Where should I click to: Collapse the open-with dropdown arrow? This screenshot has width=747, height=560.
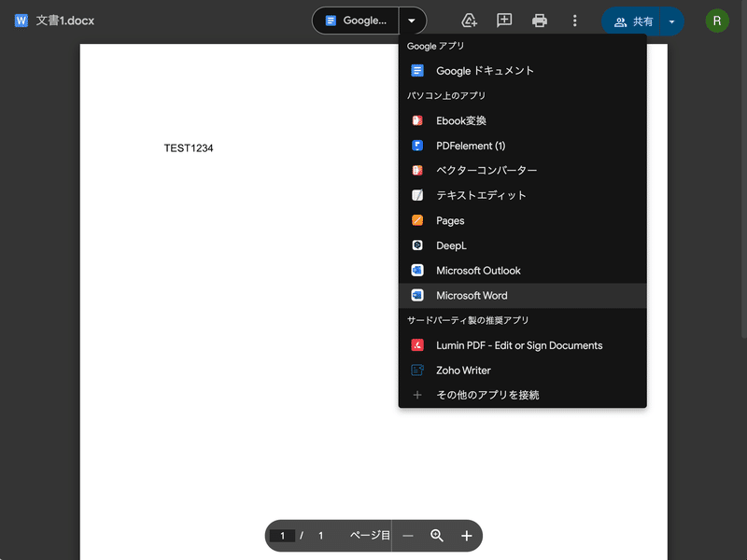[x=412, y=21]
